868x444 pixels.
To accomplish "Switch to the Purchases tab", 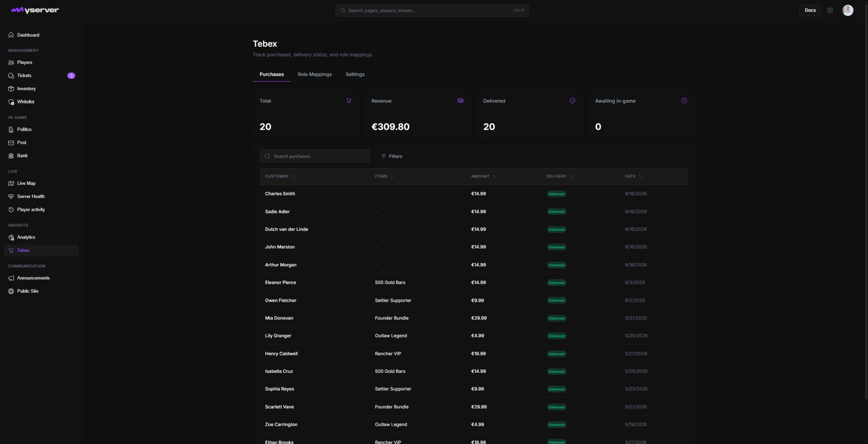I will [271, 74].
